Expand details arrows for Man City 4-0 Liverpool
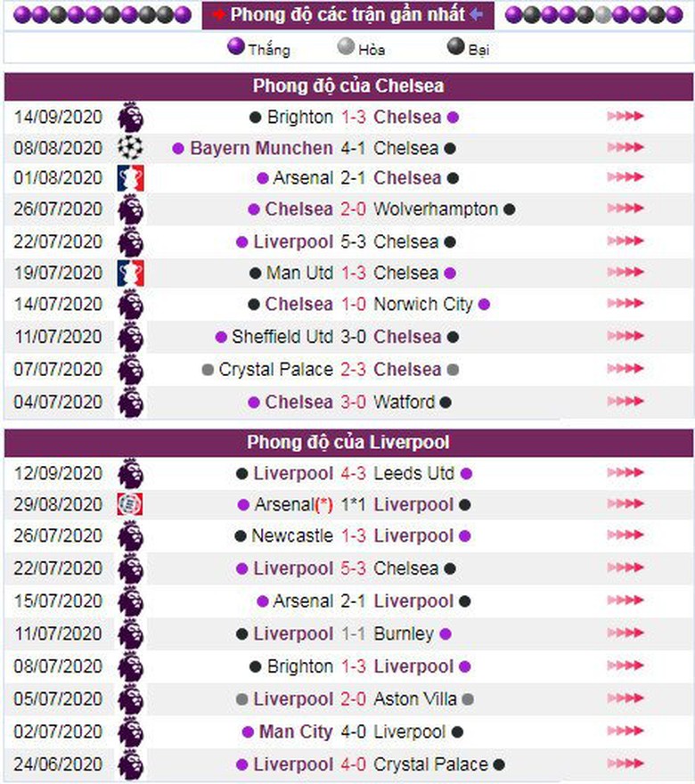Screen dimensions: 695x784 pyautogui.click(x=625, y=731)
